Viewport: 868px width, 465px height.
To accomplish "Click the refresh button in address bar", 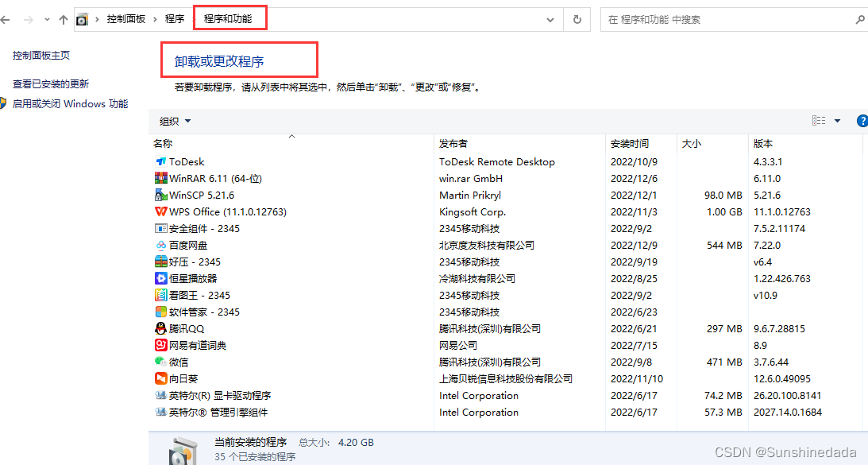I will point(577,18).
